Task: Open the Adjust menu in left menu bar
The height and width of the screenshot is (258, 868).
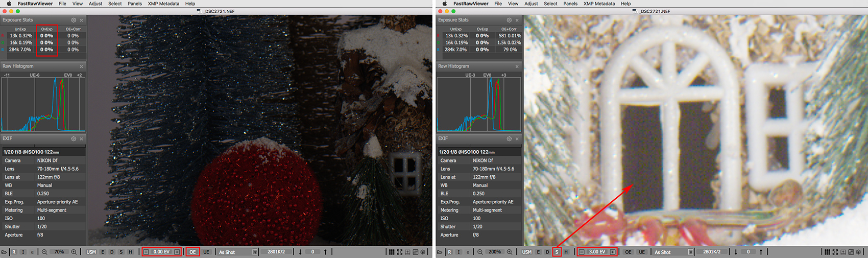Action: 95,4
